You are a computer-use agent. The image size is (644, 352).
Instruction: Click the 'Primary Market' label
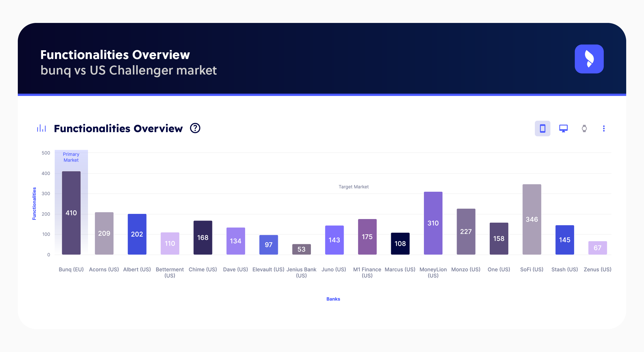(71, 157)
